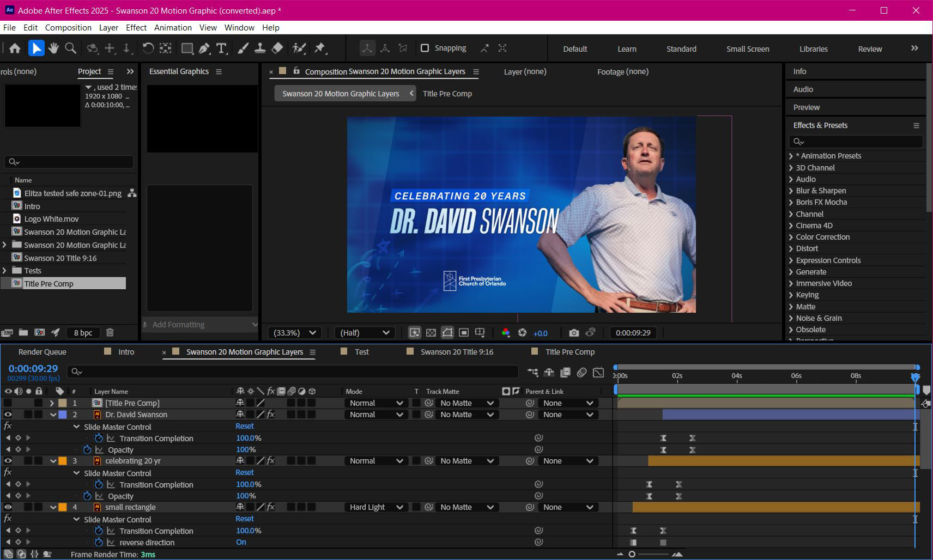This screenshot has height=560, width=933.
Task: Expand the Title Pre Comp layer
Action: (52, 403)
